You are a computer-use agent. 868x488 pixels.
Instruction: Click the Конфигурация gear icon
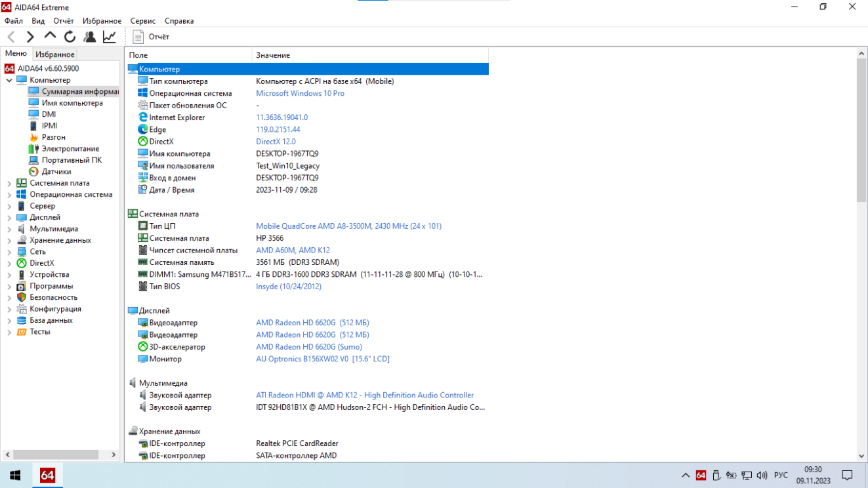[22, 309]
